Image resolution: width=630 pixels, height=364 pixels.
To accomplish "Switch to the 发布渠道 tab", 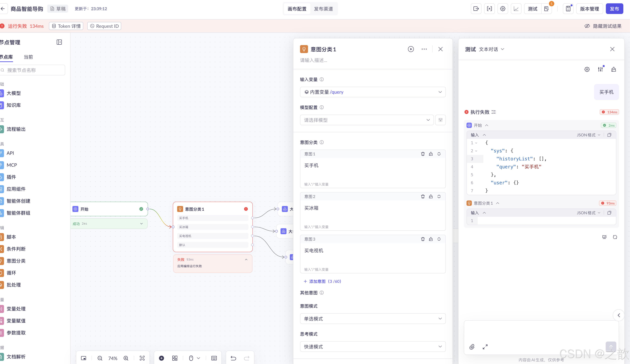I will 323,9.
